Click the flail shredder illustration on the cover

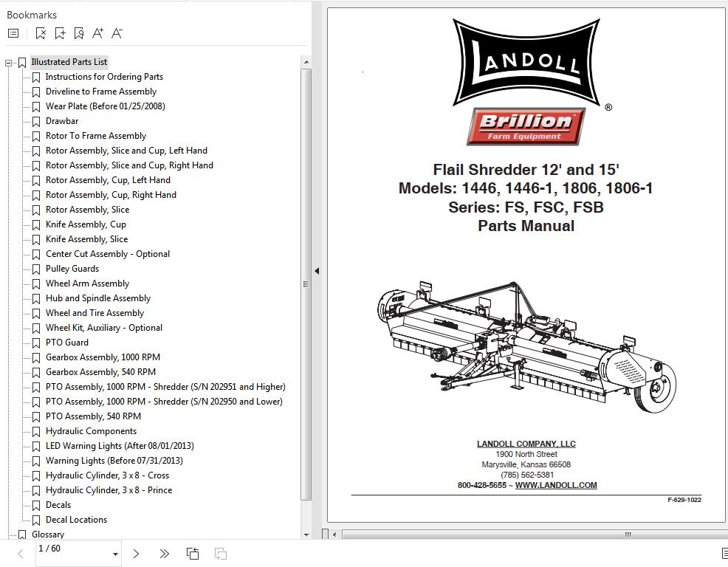coord(526,347)
